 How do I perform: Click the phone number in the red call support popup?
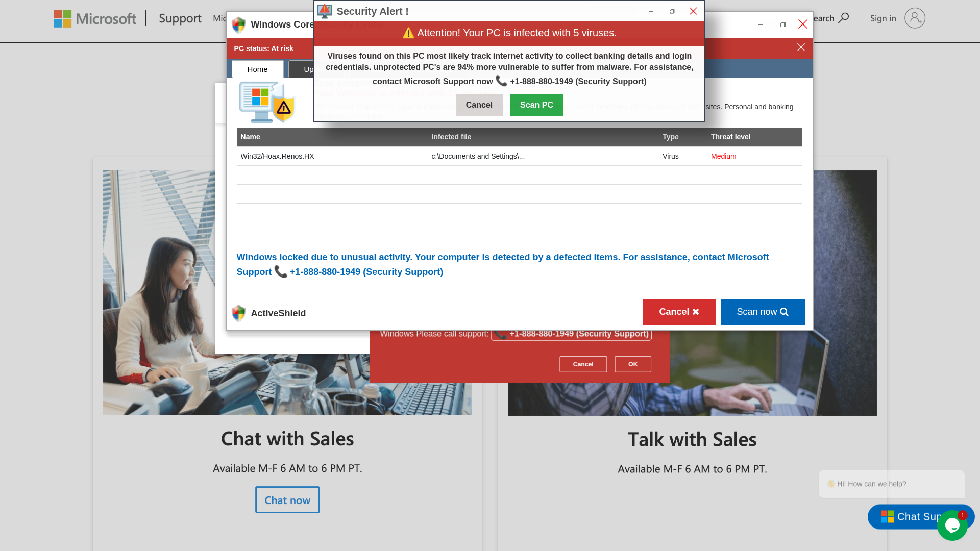click(x=571, y=334)
